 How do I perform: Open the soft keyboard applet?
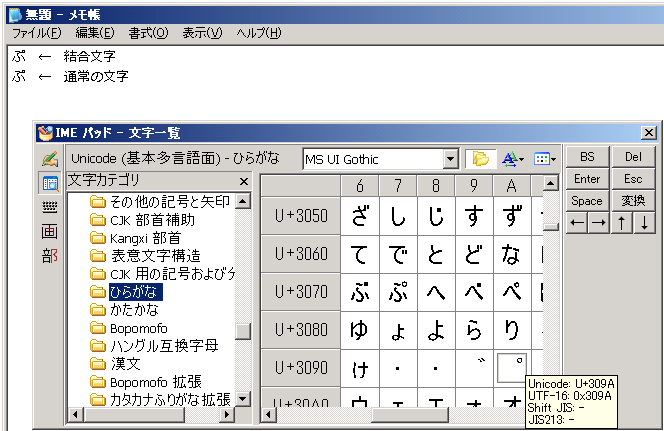point(49,207)
